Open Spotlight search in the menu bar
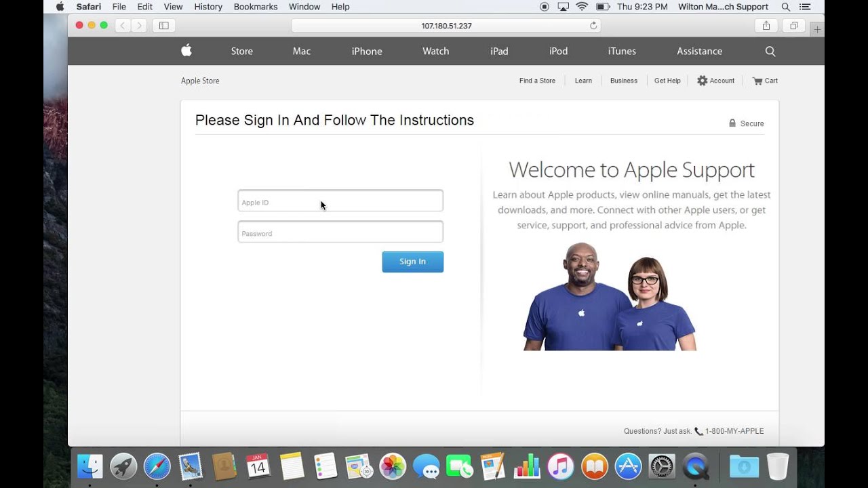The image size is (868, 488). tap(785, 7)
